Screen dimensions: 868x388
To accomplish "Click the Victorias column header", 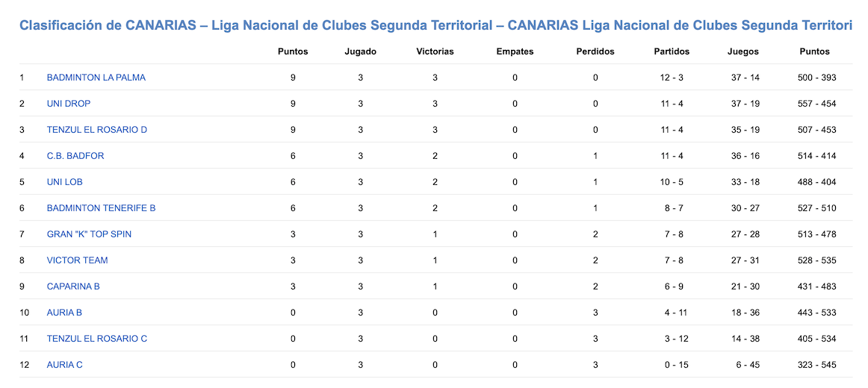I will click(435, 51).
